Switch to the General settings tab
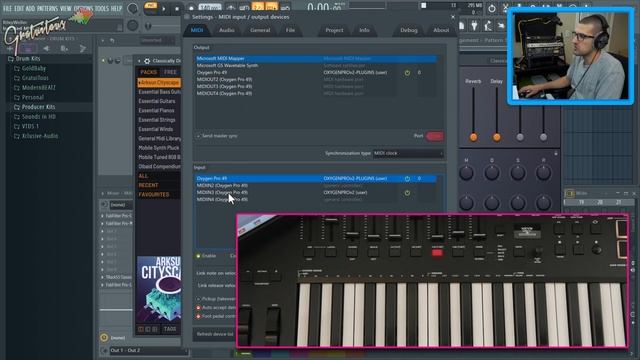This screenshot has width=640, height=360. [x=260, y=30]
